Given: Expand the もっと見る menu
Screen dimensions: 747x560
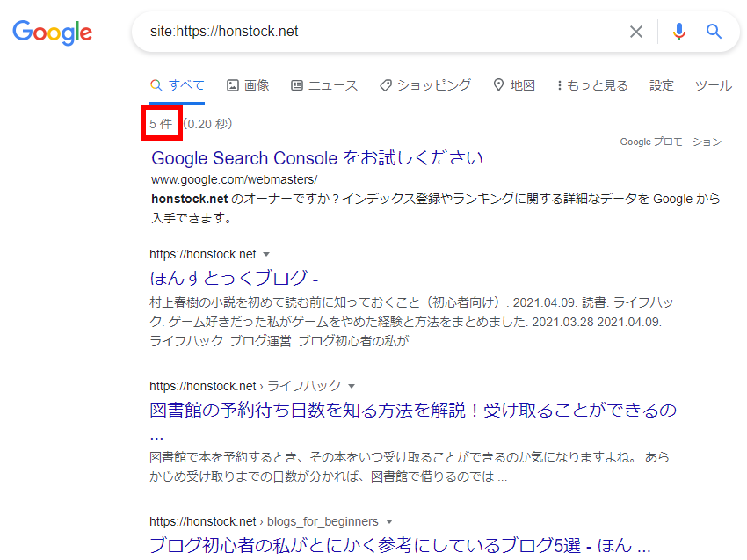Looking at the screenshot, I should click(x=592, y=85).
